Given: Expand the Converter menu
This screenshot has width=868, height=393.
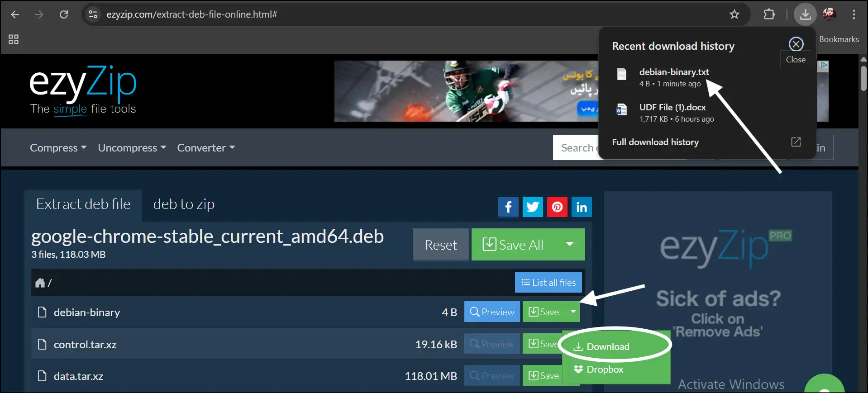Looking at the screenshot, I should click(206, 148).
